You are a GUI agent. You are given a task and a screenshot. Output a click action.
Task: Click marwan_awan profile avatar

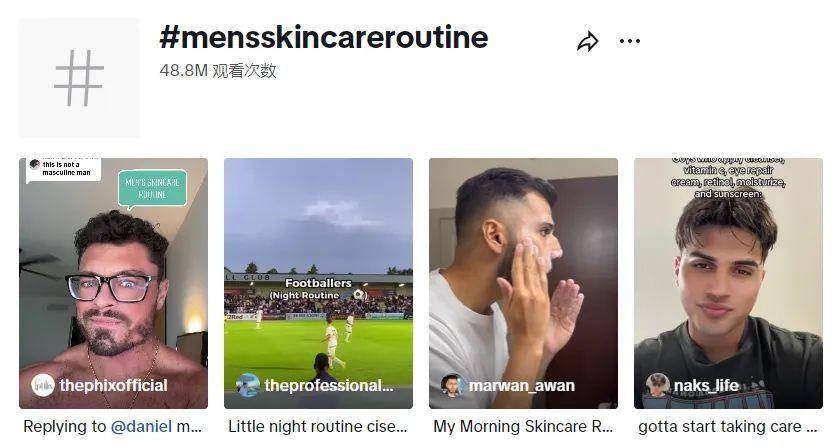[452, 386]
